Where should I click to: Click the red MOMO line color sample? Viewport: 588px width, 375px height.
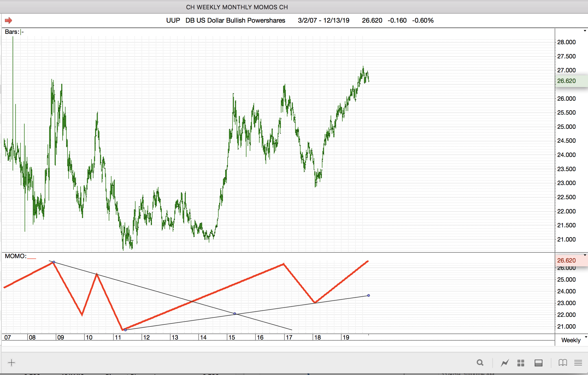[x=32, y=258]
